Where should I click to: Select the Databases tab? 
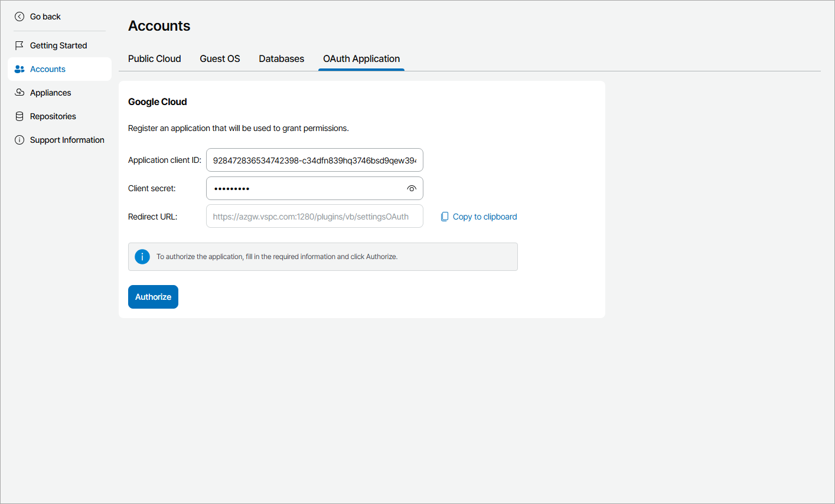pyautogui.click(x=282, y=58)
